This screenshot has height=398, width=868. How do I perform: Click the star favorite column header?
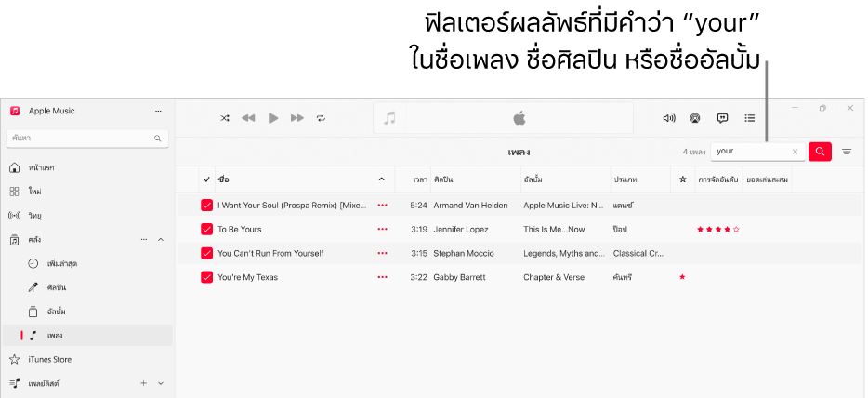pyautogui.click(x=682, y=179)
